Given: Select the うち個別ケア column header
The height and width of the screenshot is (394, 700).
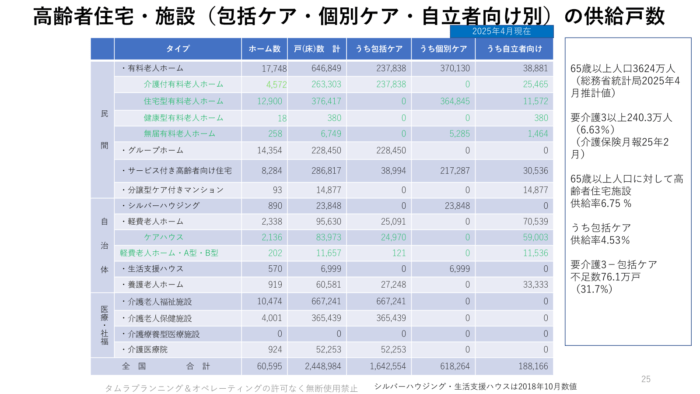Looking at the screenshot, I should click(443, 49).
